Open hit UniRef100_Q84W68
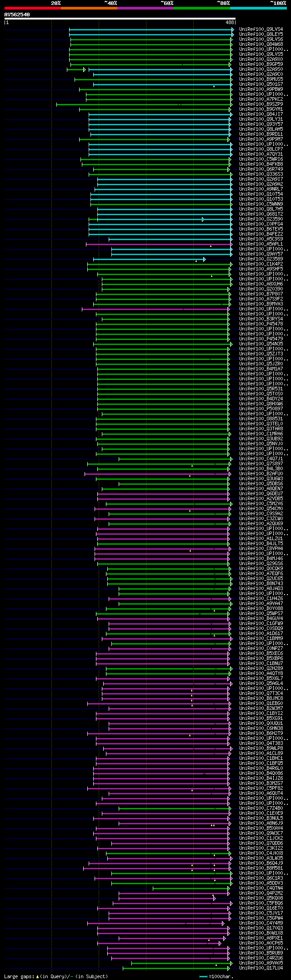The image size is (291, 980). [261, 44]
